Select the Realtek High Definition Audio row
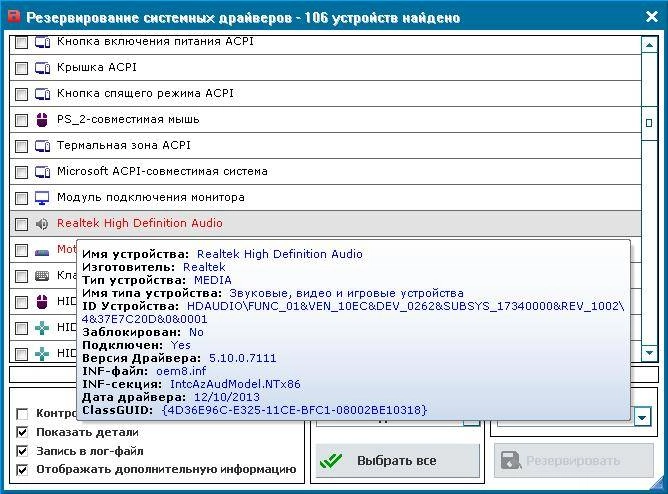The image size is (668, 494). point(325,224)
